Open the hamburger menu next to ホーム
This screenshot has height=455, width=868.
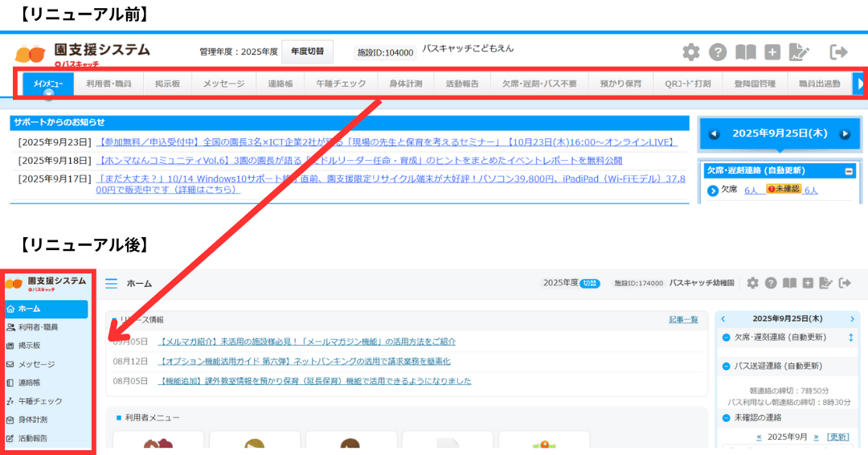tap(111, 283)
